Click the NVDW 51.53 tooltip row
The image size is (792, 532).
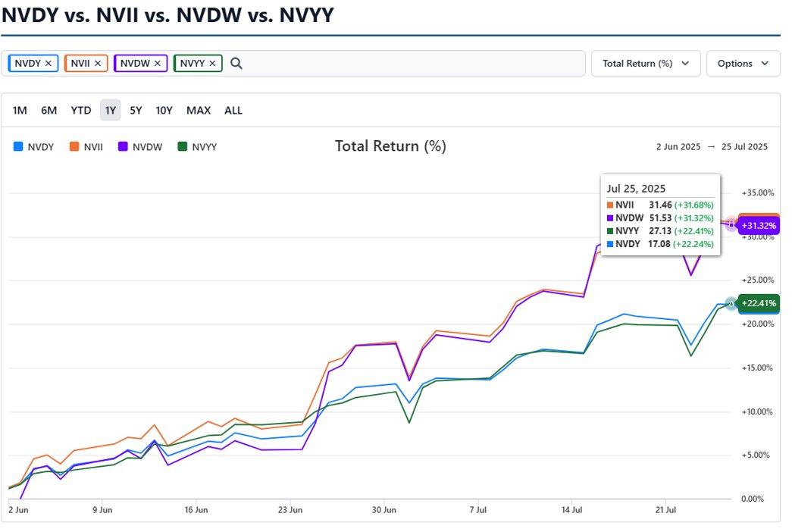click(660, 218)
